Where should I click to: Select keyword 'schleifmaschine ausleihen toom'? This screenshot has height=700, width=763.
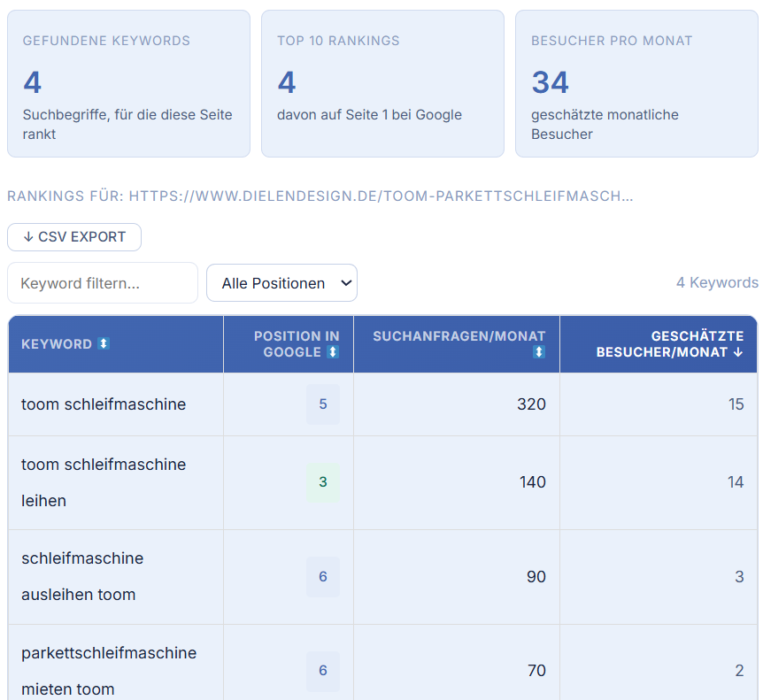pyautogui.click(x=82, y=576)
